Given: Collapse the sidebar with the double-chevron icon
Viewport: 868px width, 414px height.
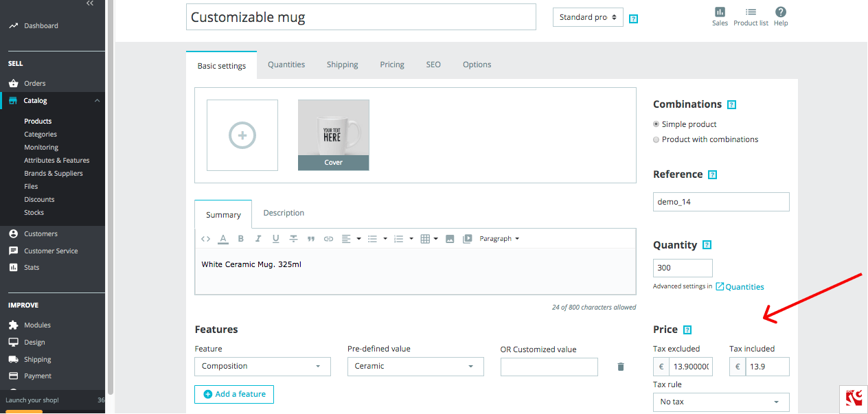Looking at the screenshot, I should (90, 3).
